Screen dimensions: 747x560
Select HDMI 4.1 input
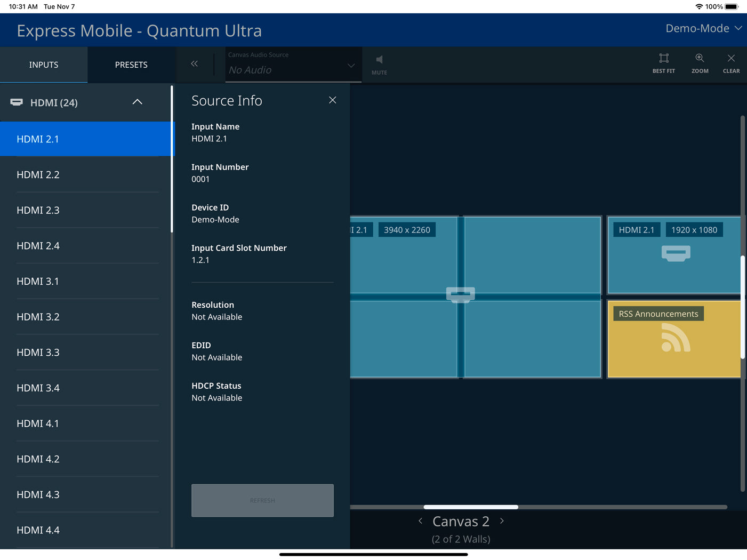[87, 423]
